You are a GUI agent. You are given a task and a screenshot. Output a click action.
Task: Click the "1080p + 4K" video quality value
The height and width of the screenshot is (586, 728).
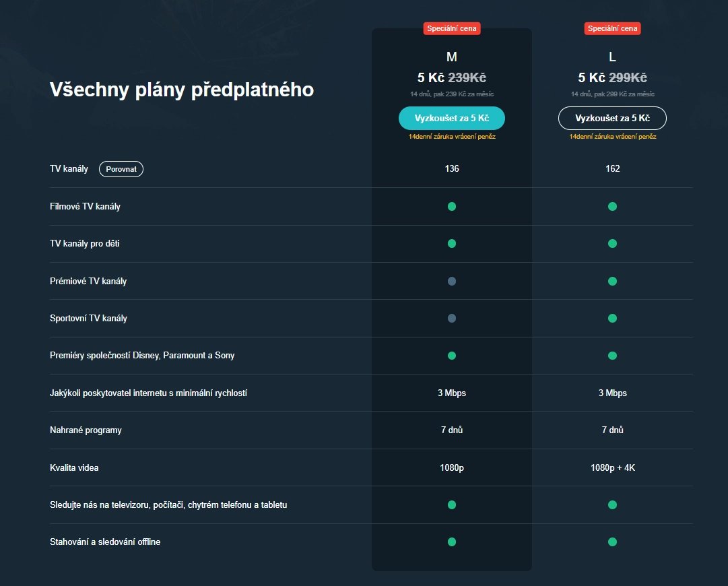(x=612, y=467)
